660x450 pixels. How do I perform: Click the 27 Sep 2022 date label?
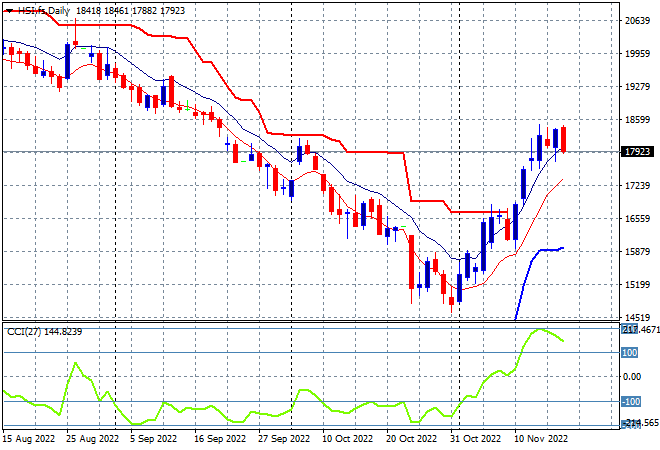[284, 439]
